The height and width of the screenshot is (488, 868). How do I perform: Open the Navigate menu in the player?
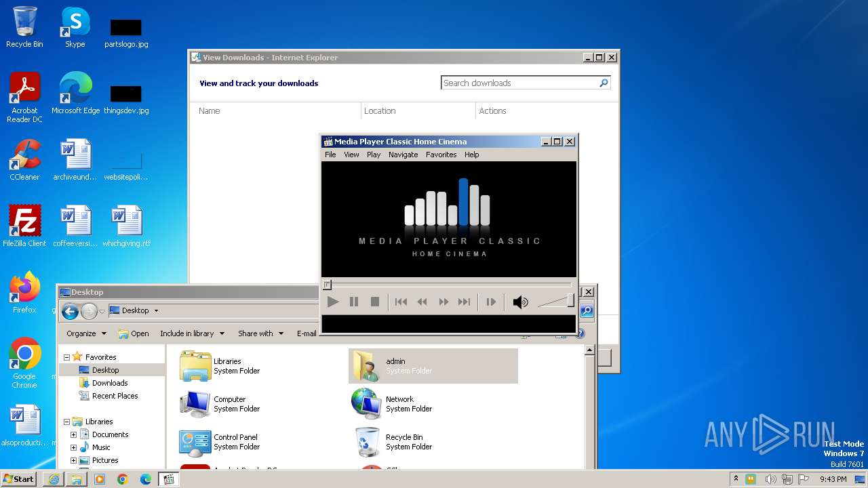pyautogui.click(x=403, y=155)
